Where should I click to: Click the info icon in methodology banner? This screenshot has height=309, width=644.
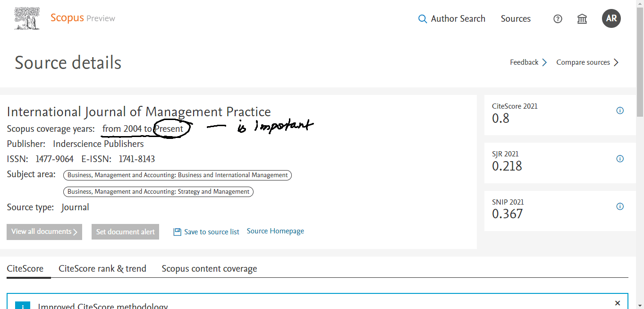tap(22, 305)
